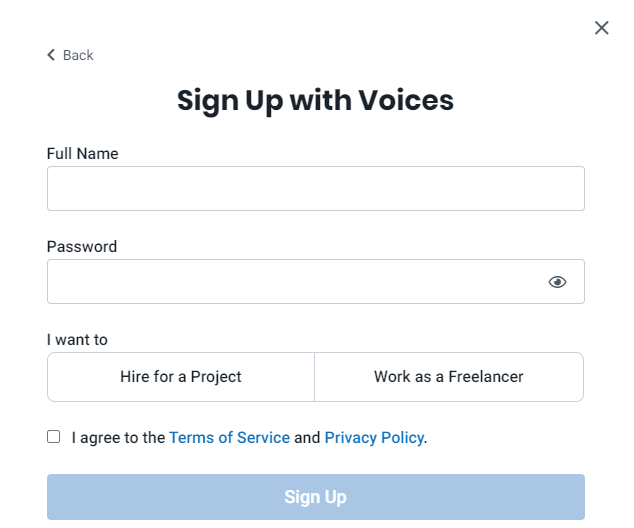Click the 'I agree to the' text

click(x=118, y=437)
